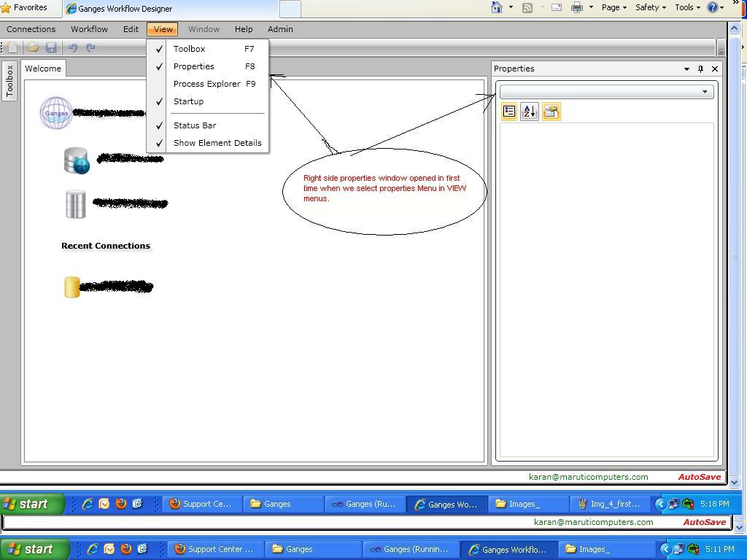This screenshot has width=747, height=560.
Task: Click the yellow cylinder recent connection icon
Action: coord(72,287)
